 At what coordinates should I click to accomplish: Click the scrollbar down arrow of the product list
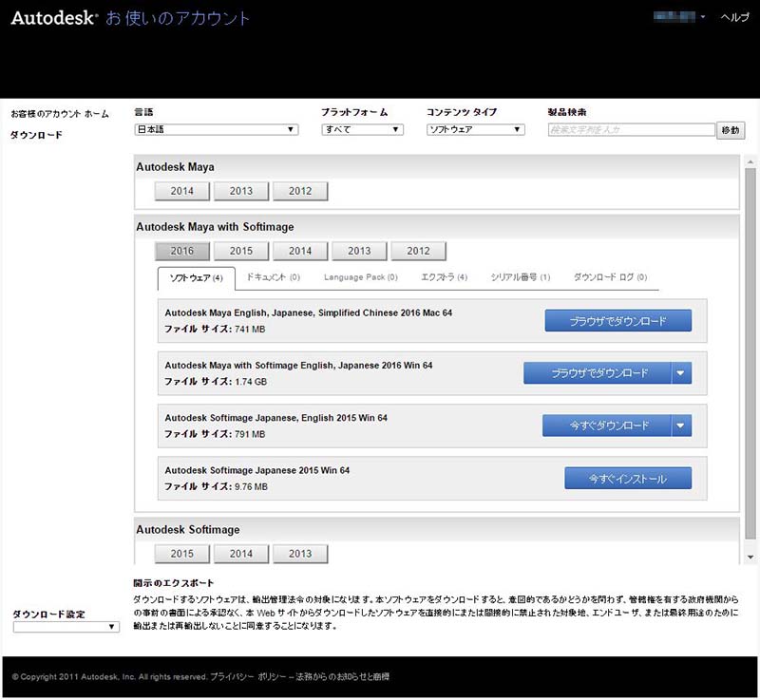(x=750, y=558)
